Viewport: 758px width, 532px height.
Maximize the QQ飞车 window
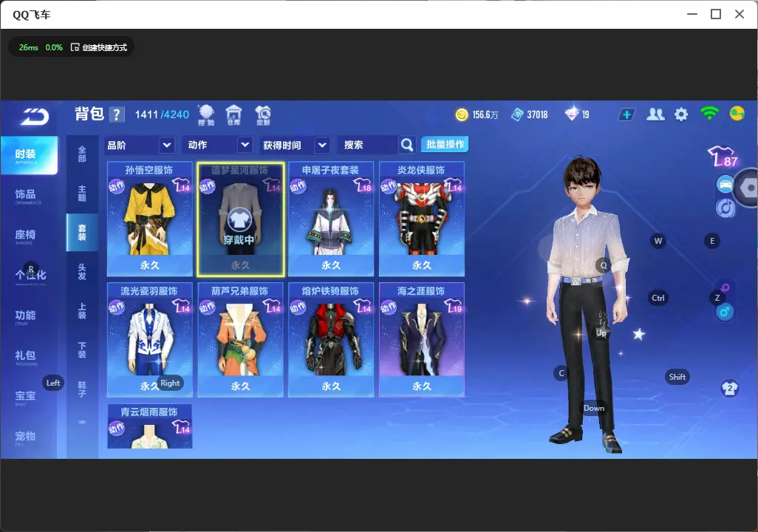[716, 14]
